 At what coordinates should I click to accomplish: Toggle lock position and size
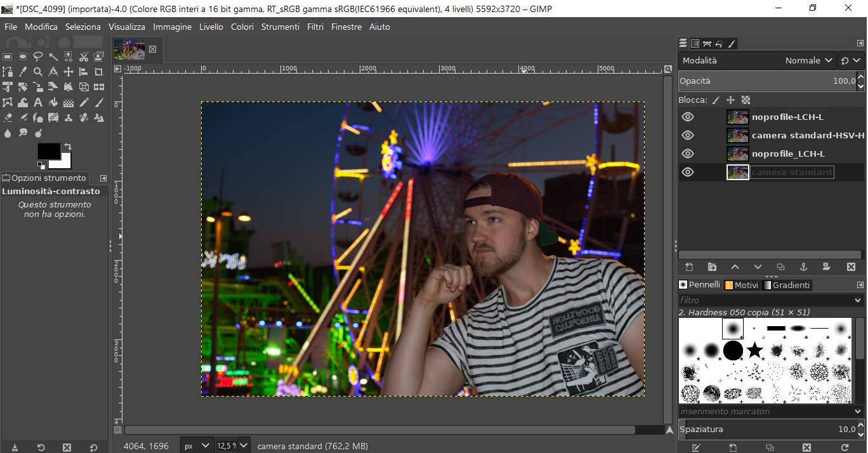coord(730,100)
